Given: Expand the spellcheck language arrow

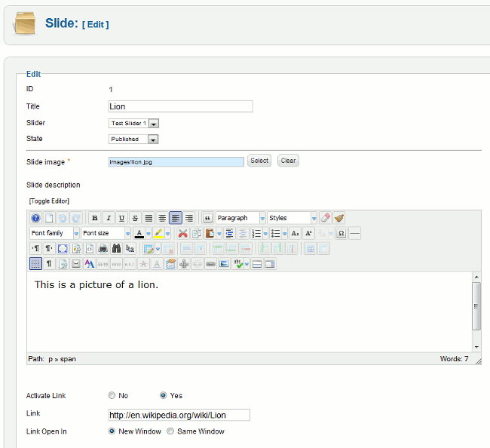Looking at the screenshot, I should pyautogui.click(x=247, y=264).
